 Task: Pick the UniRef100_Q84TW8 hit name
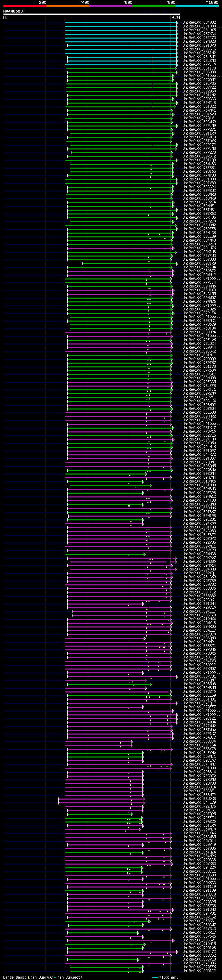(x=199, y=500)
